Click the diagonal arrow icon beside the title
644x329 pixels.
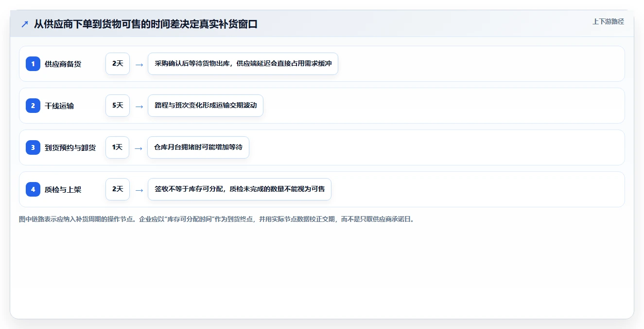pos(25,24)
